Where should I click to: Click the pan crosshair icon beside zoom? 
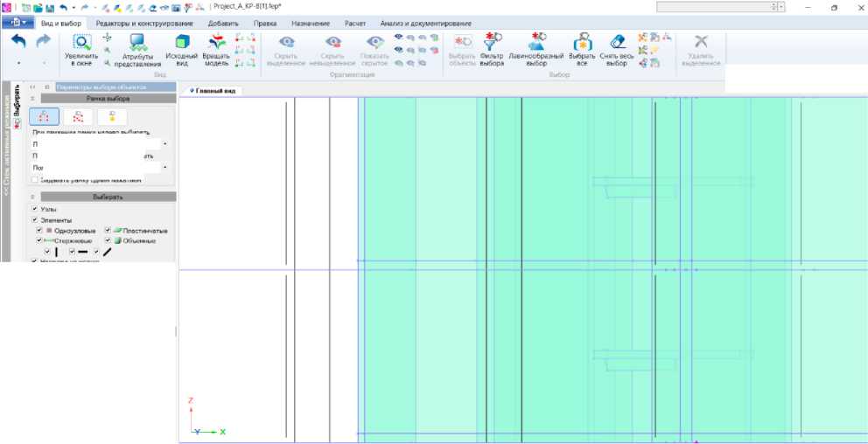(108, 37)
